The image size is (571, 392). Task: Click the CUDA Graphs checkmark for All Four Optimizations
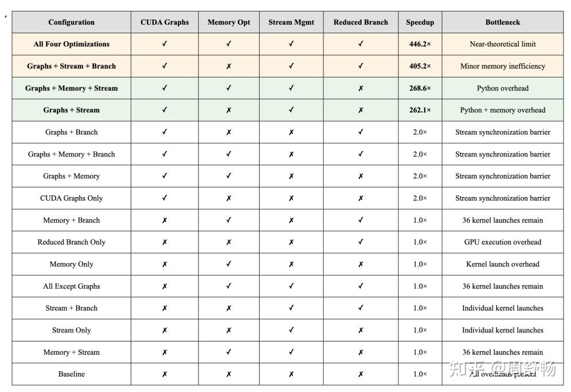click(x=165, y=44)
